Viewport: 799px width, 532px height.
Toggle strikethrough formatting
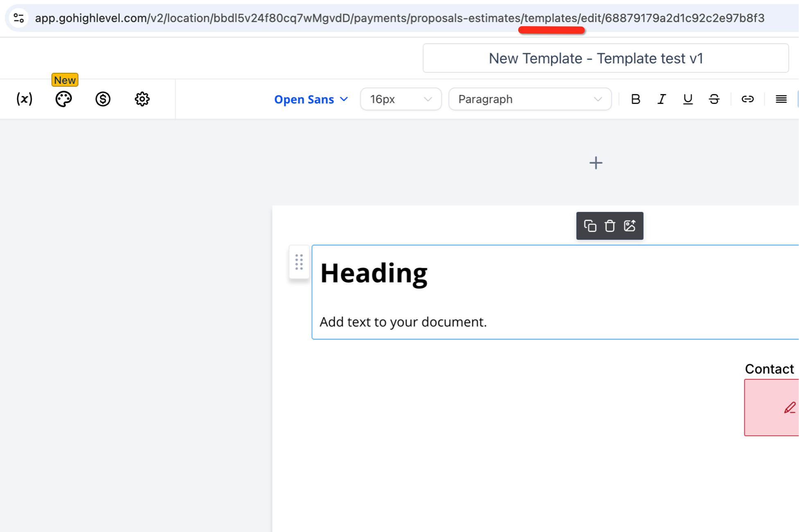coord(714,99)
